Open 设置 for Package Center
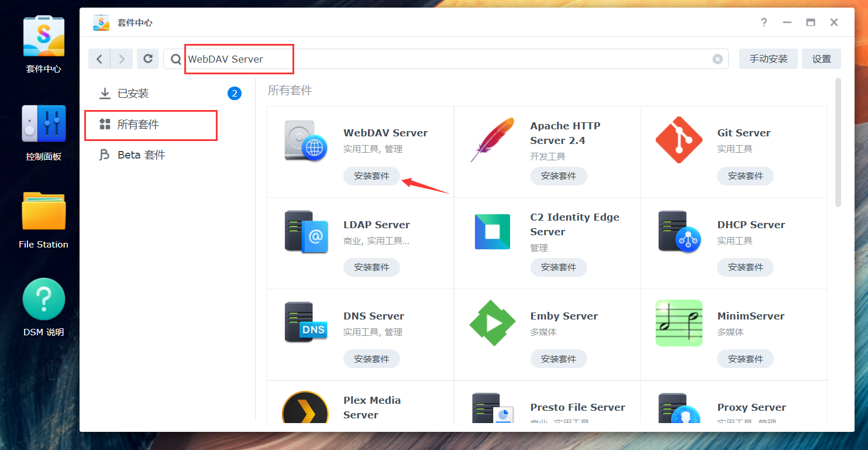This screenshot has width=868, height=450. [821, 59]
